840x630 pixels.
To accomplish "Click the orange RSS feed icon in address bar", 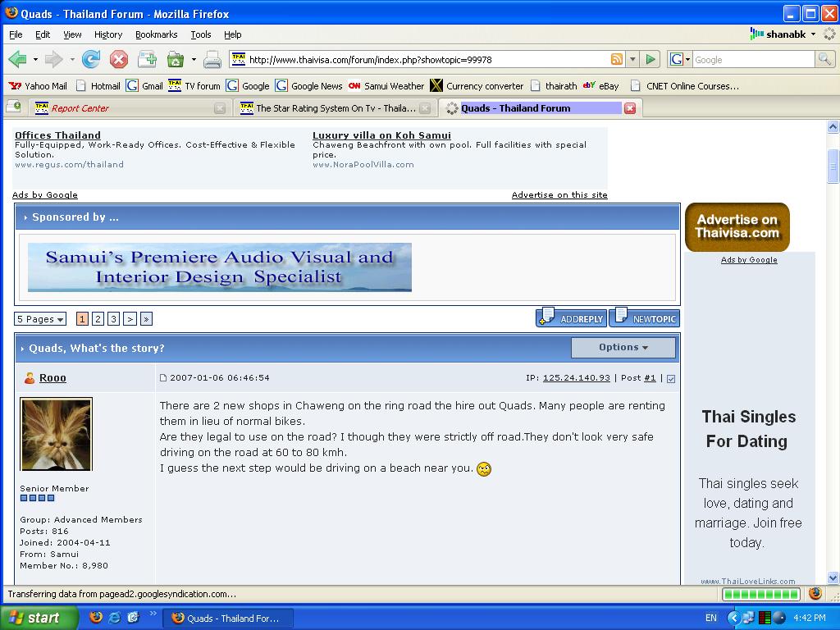I will 617,59.
